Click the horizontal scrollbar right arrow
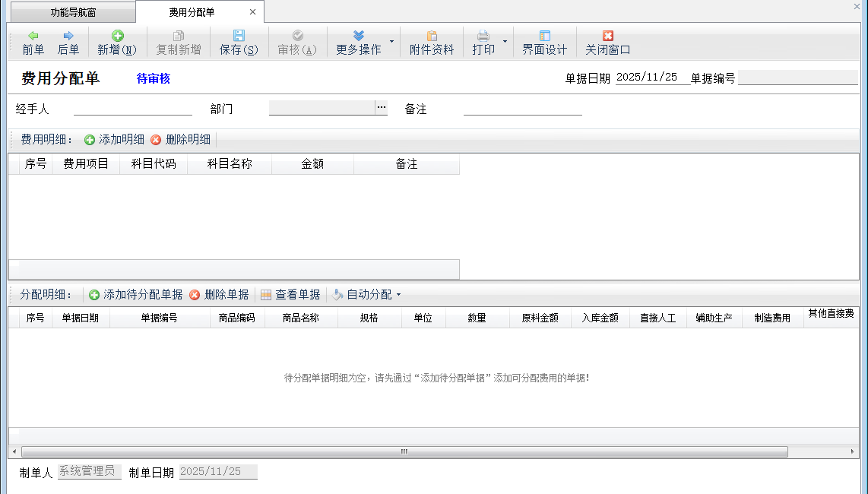Screen dimensions: 868x494 (x=853, y=451)
